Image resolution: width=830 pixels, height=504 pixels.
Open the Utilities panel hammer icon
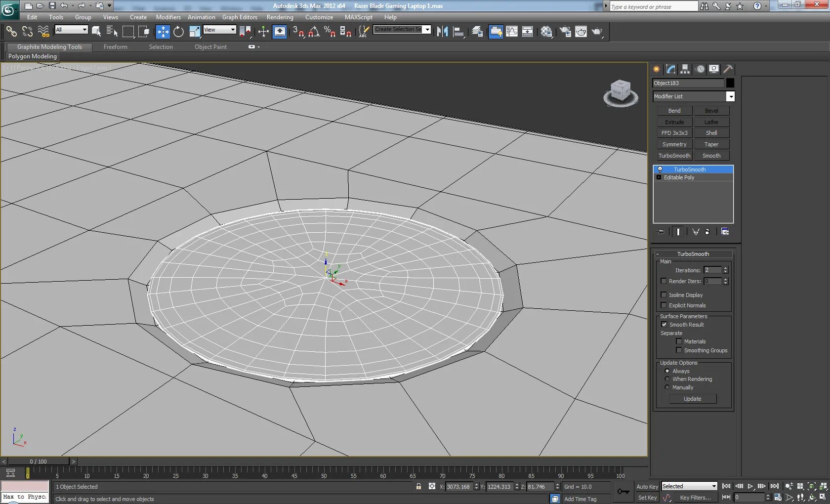point(728,69)
